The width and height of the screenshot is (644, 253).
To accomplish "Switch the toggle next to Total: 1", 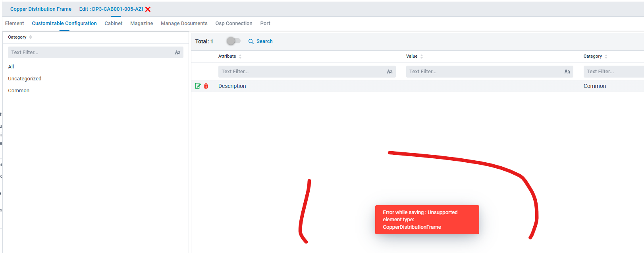I will coord(233,41).
